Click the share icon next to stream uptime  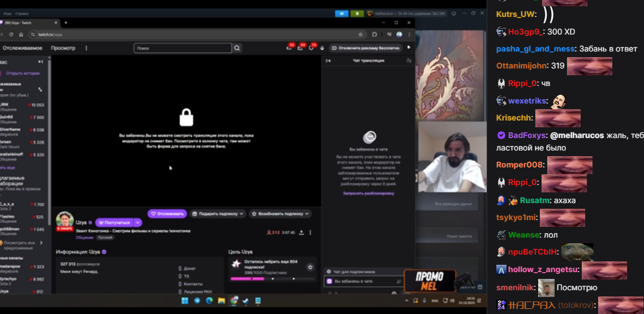tap(301, 233)
